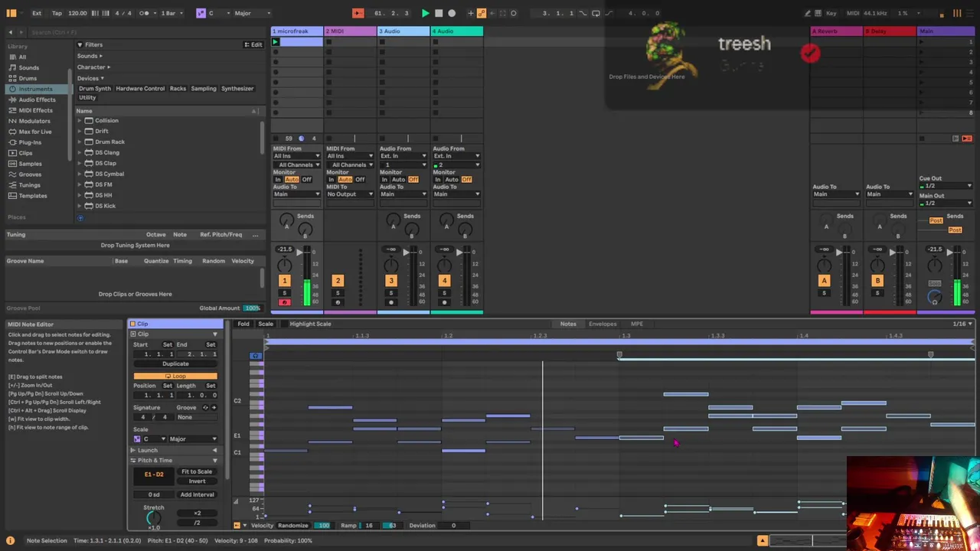Click the browser back navigation arrow
Viewport: 980px width, 551px height.
pos(10,32)
